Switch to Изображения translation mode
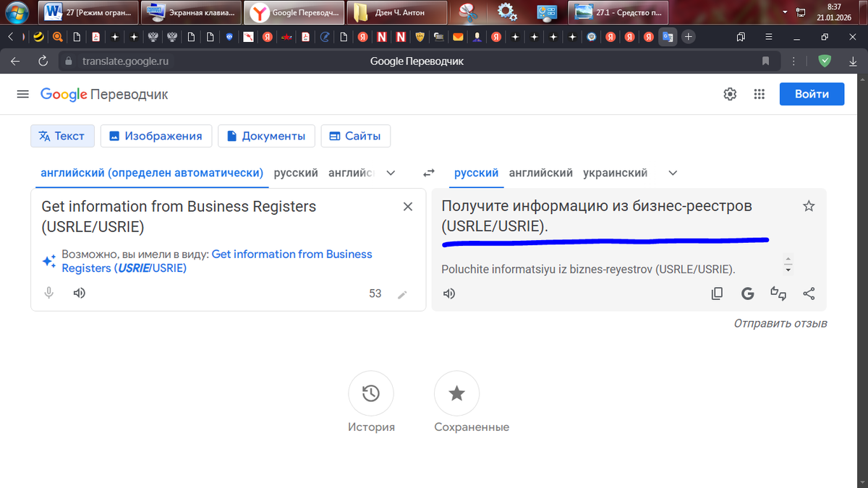Screen dimensions: 868x488 (x=156, y=136)
